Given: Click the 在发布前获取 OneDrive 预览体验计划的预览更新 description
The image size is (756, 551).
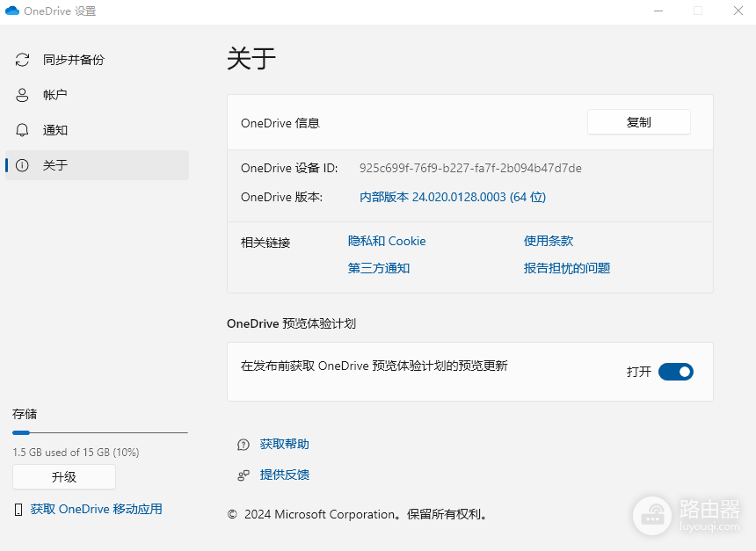Looking at the screenshot, I should [374, 366].
